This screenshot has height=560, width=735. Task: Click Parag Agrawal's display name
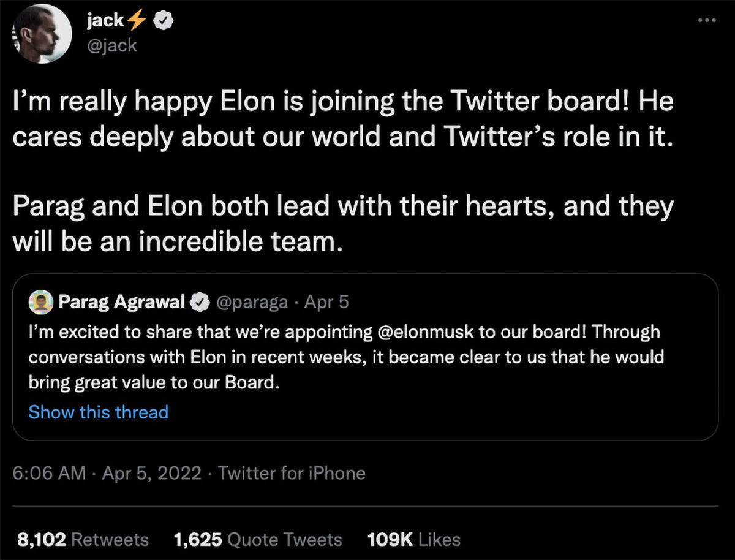coord(123,301)
